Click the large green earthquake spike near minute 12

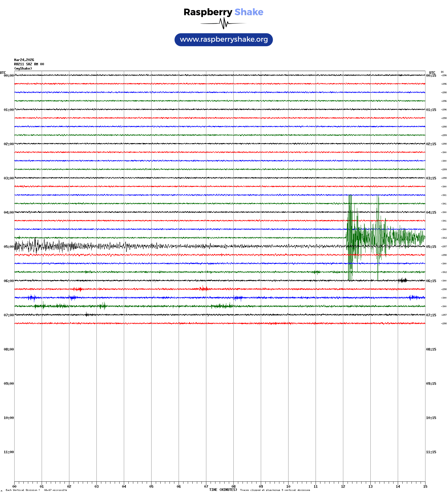350,237
